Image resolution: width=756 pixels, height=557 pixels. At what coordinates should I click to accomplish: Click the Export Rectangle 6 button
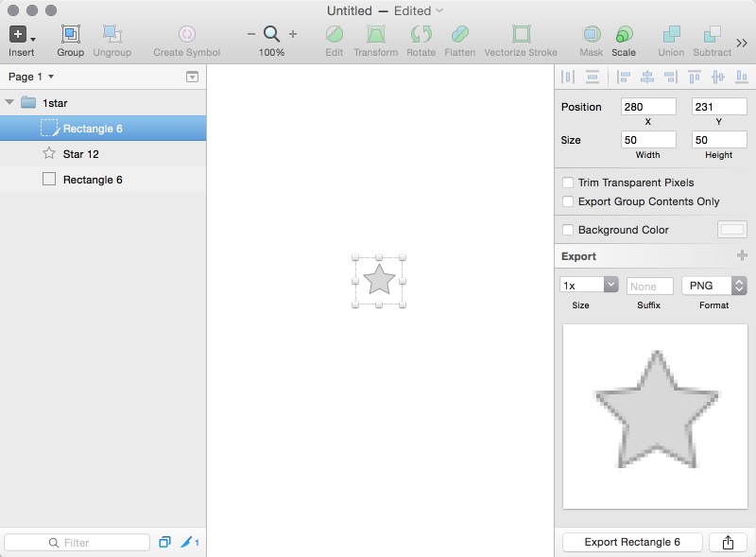point(631,542)
